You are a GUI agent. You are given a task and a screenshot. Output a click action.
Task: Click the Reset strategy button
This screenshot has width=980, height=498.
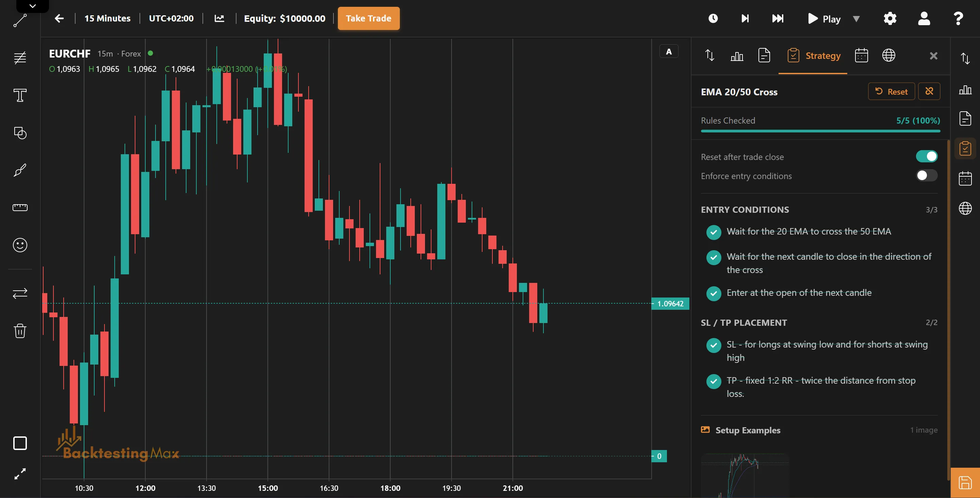pos(892,91)
